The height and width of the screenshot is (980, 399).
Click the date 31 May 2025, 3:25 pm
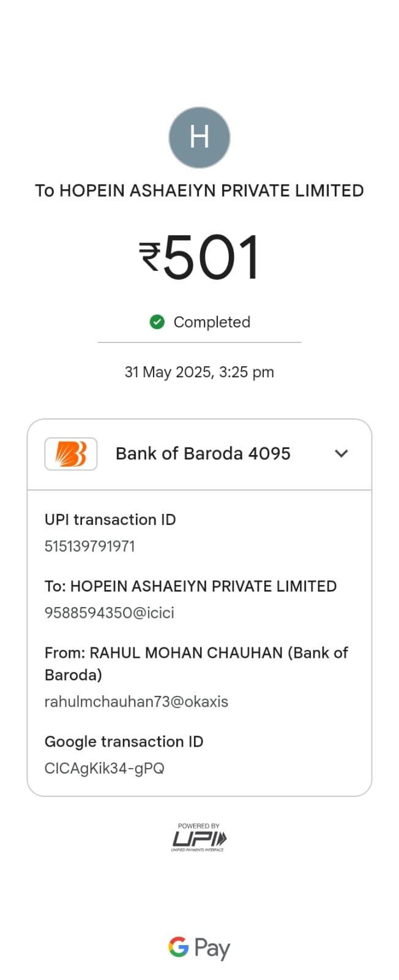pos(199,372)
